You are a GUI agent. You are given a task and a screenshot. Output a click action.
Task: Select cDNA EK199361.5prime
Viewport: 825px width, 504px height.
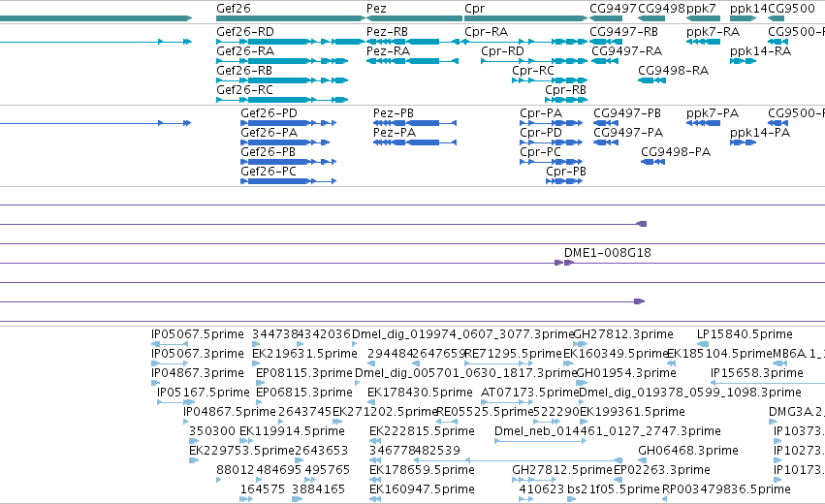pos(632,412)
